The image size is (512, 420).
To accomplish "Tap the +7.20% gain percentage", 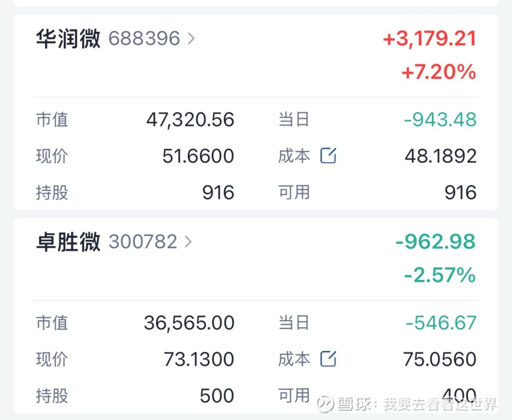I will click(439, 73).
